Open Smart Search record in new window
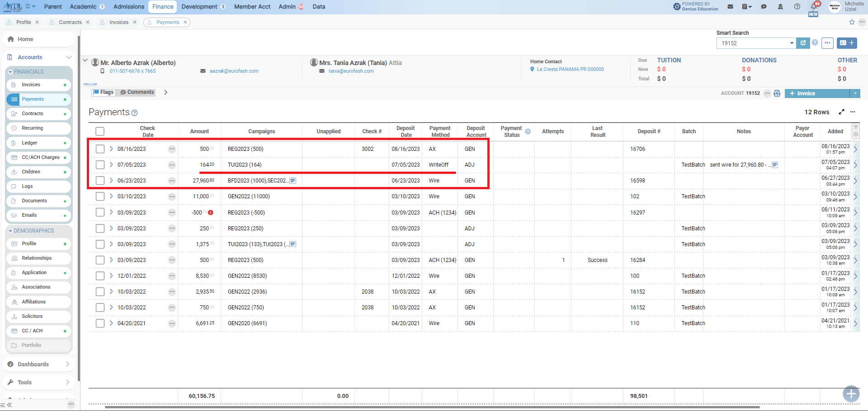Screen dimensions: 868x411 [803, 43]
